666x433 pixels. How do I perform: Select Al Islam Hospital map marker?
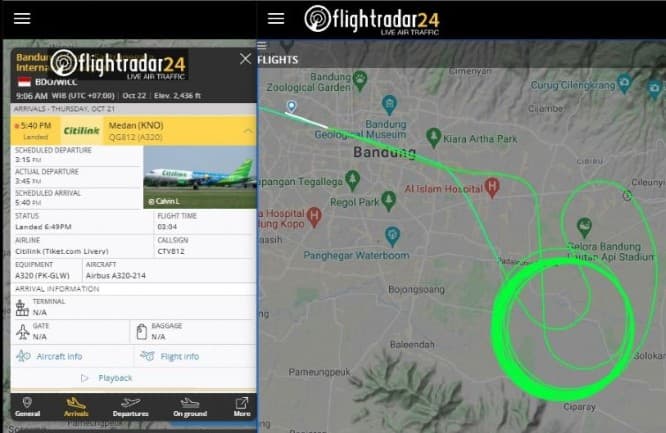[492, 187]
